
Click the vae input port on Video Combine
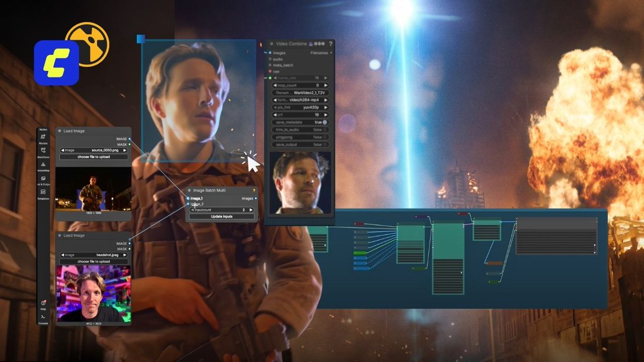[270, 71]
